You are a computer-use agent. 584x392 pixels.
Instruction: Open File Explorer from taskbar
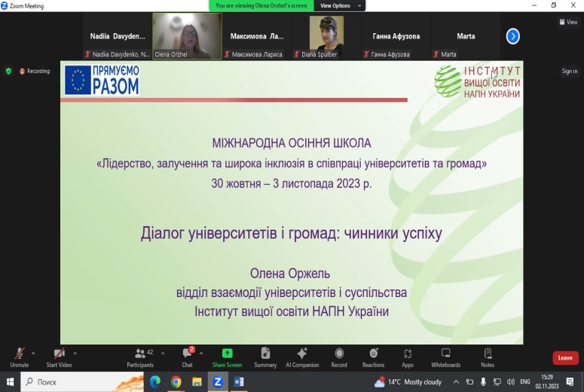tap(197, 382)
